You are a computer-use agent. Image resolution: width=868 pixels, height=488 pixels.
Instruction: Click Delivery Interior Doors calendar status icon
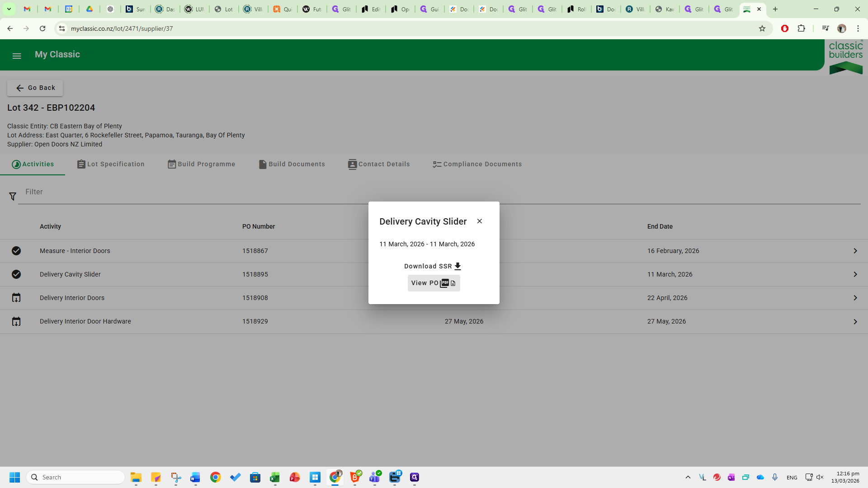click(16, 298)
